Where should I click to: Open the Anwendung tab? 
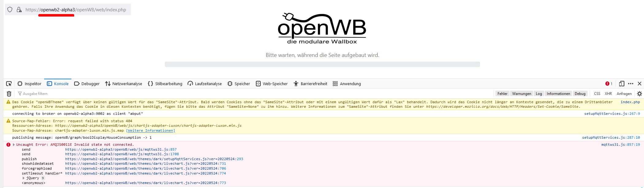tap(347, 84)
